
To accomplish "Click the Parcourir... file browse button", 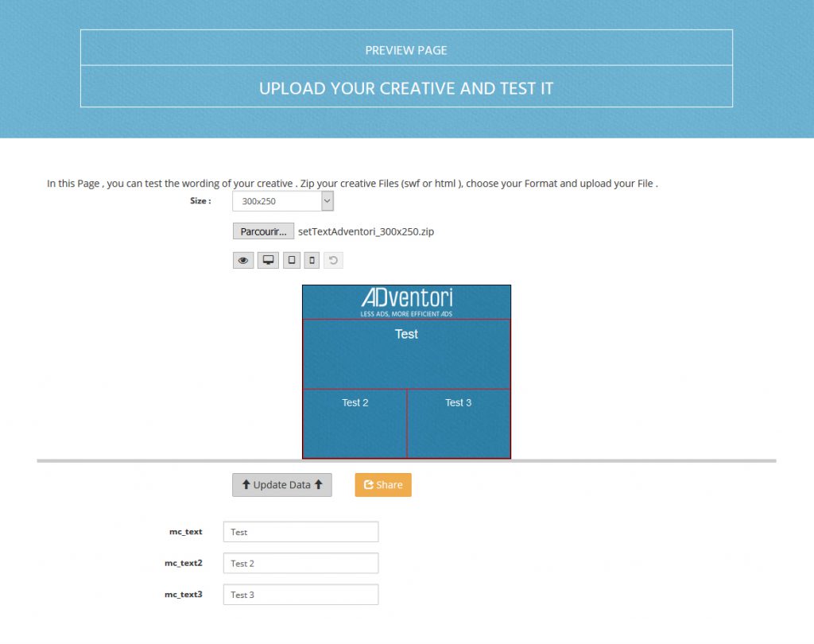I will point(263,231).
